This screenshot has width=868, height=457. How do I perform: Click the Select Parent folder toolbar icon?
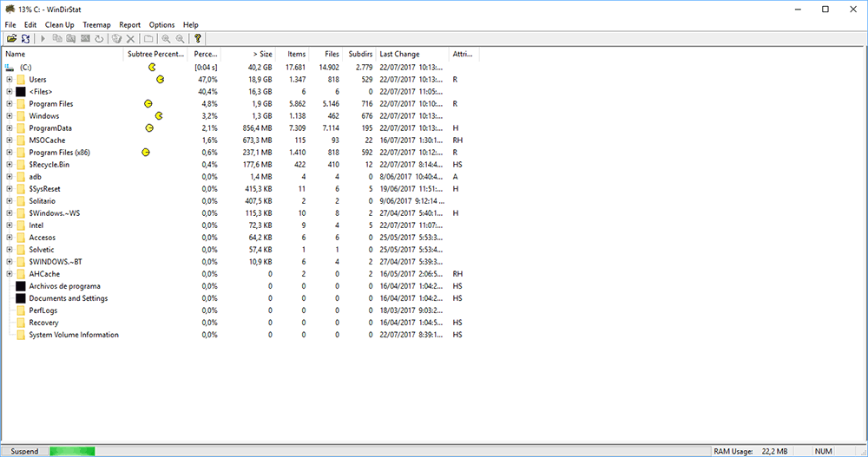[x=148, y=39]
